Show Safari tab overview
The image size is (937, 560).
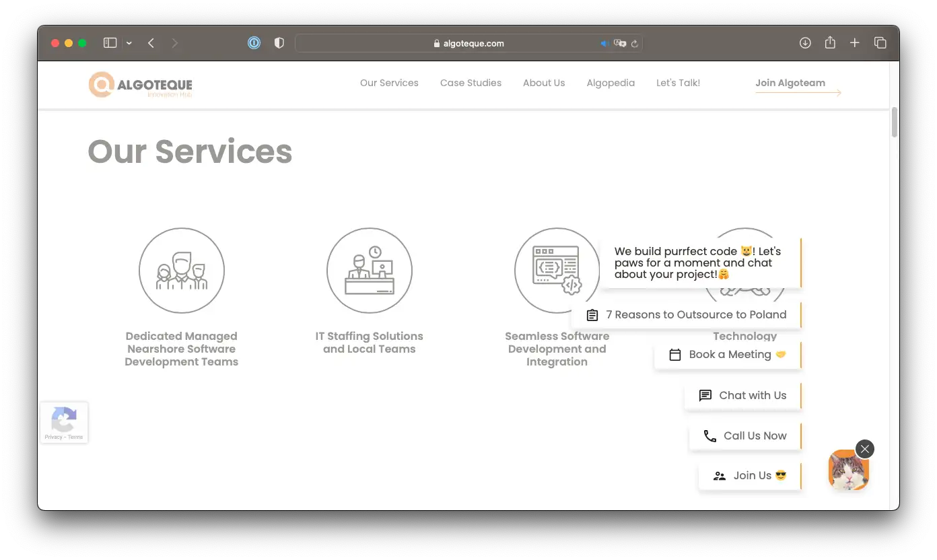[x=880, y=43]
